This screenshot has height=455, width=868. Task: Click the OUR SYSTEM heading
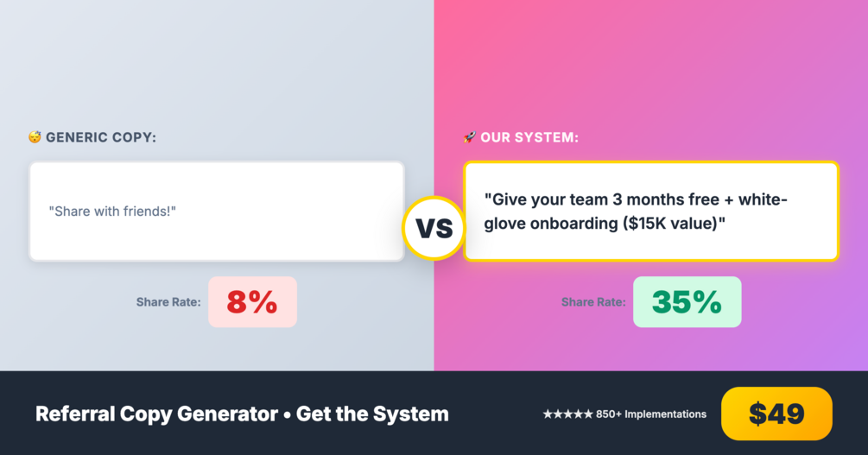[529, 137]
